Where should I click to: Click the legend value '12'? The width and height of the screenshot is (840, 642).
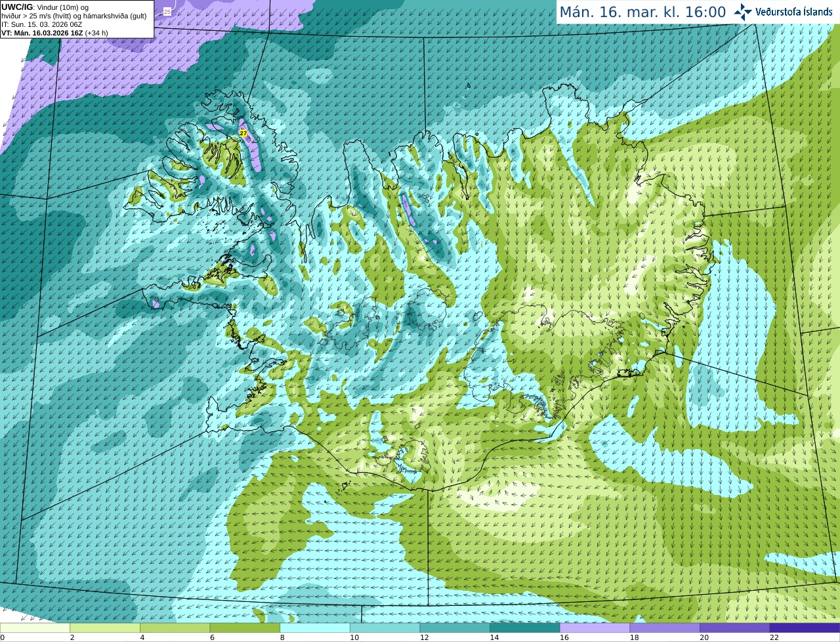pyautogui.click(x=425, y=637)
